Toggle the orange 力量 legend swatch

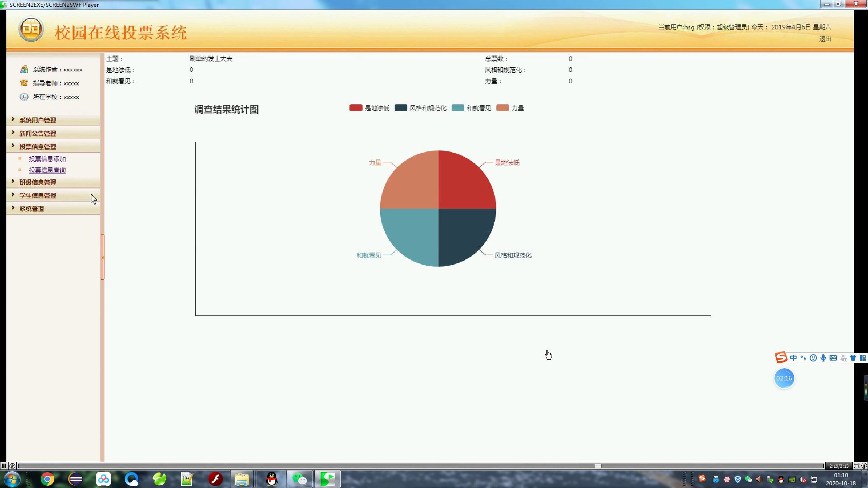click(502, 108)
